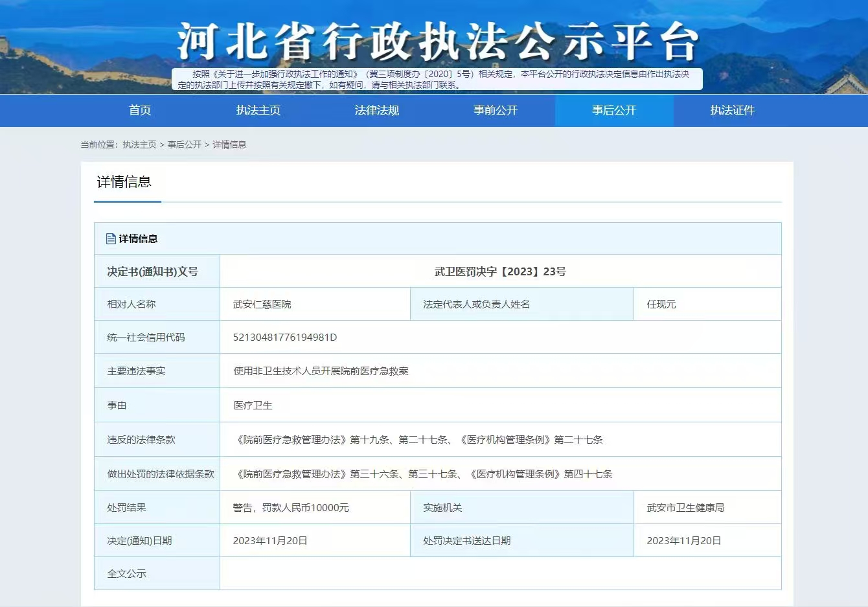Click the highlighted 事后公开 navigation tab
868x607 pixels.
(x=614, y=110)
